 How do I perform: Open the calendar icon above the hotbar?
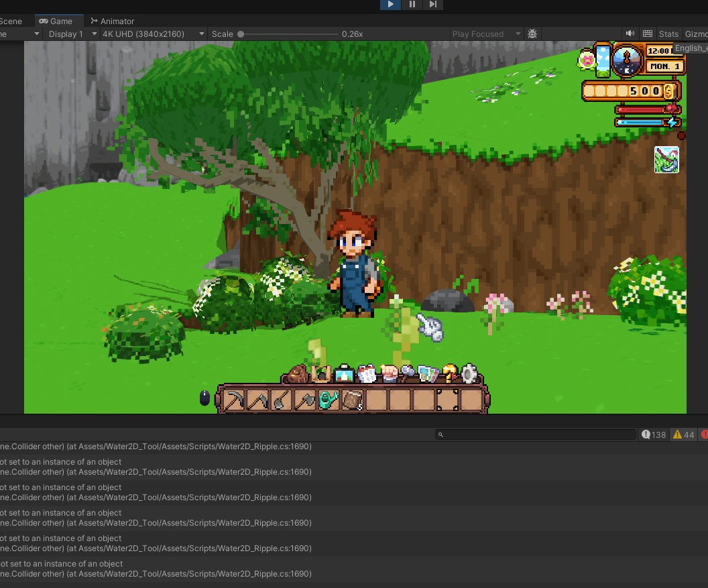367,372
